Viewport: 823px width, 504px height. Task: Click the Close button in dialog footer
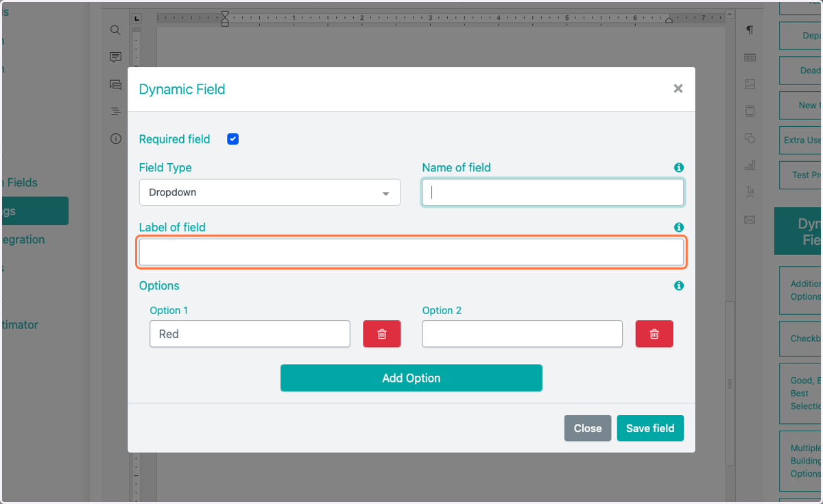(588, 428)
